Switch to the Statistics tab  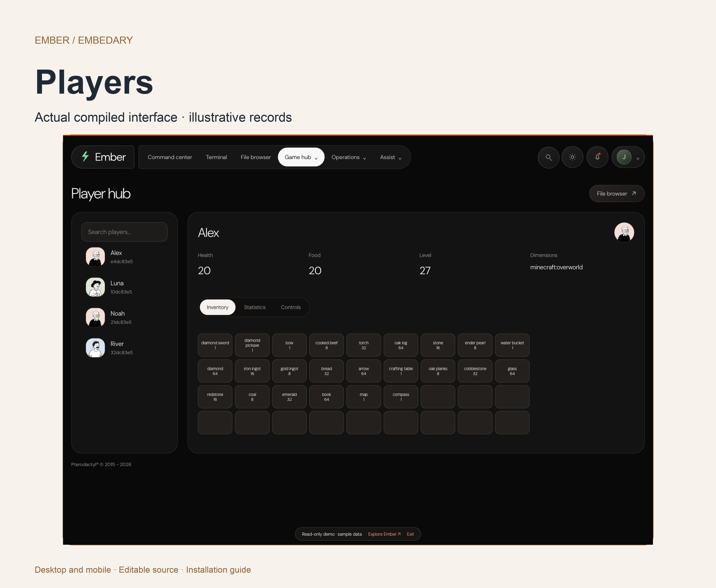255,307
